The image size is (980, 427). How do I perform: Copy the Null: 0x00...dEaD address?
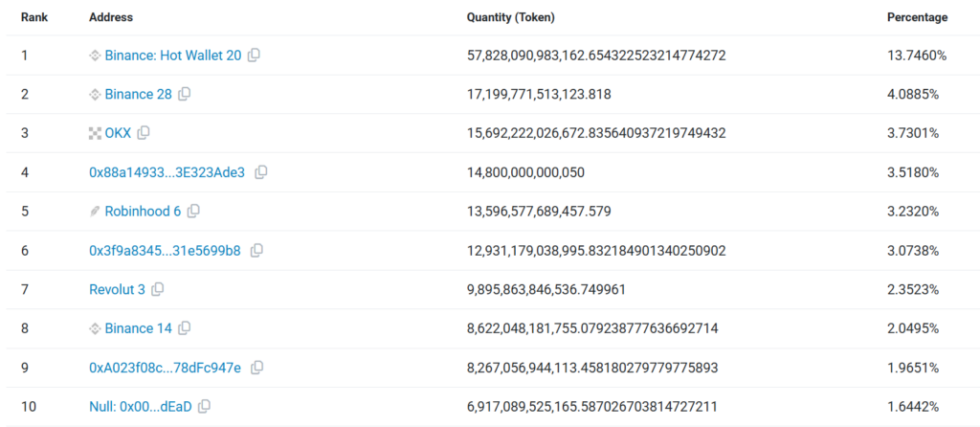pos(204,407)
